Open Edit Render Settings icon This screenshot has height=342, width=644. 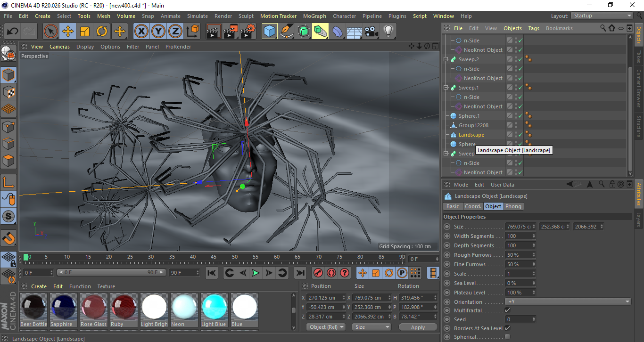(x=248, y=32)
